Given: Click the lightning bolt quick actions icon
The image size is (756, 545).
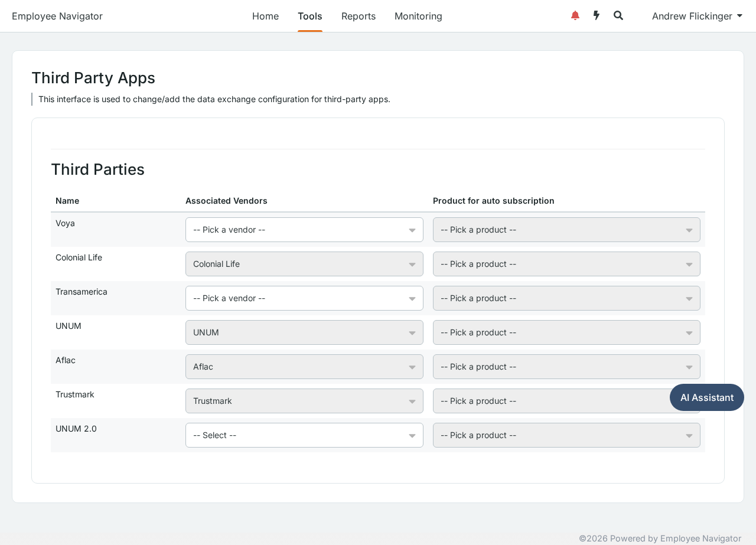Looking at the screenshot, I should [597, 16].
